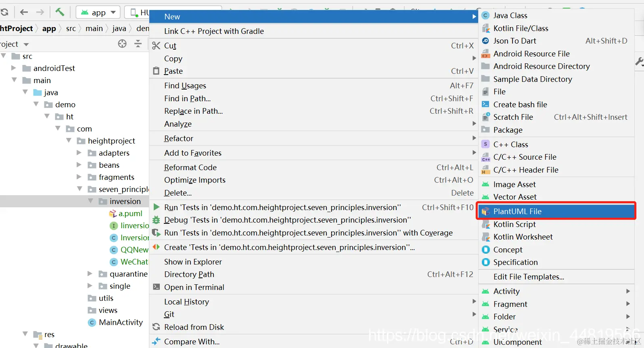
Task: Choose Vector Asset
Action: [556, 197]
